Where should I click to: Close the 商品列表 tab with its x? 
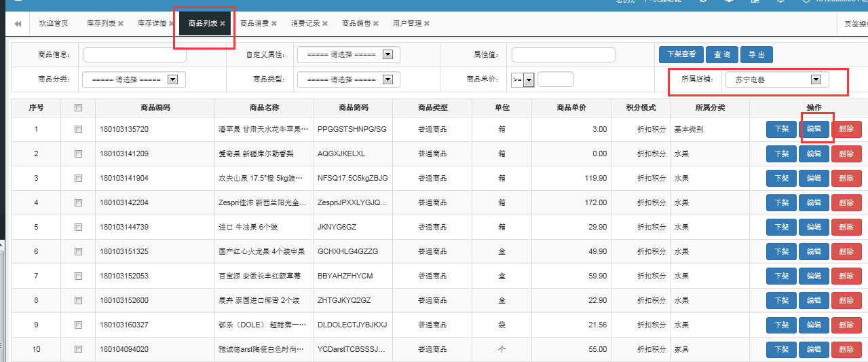pos(223,23)
